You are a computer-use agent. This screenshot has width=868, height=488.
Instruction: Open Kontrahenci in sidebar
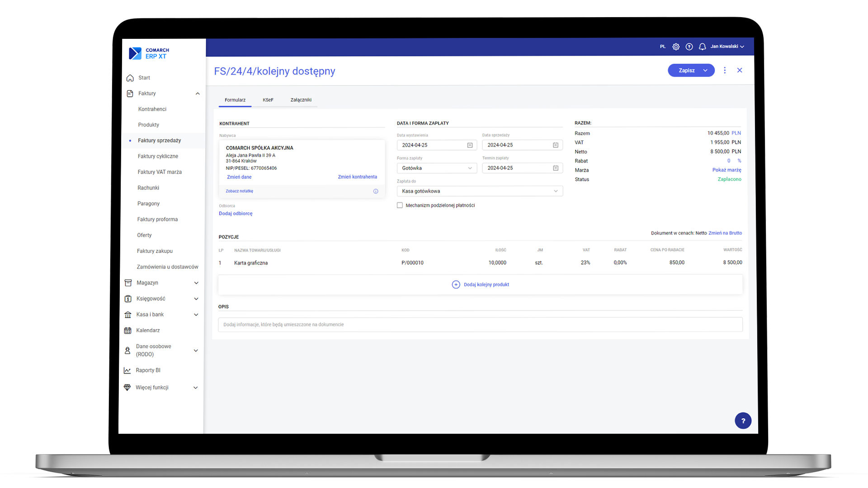152,109
